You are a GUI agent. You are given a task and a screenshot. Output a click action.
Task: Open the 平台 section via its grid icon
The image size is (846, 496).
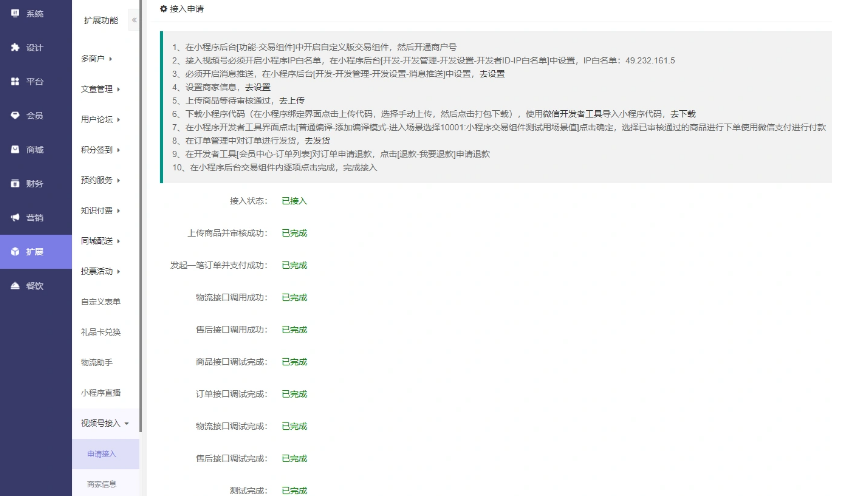click(x=15, y=81)
